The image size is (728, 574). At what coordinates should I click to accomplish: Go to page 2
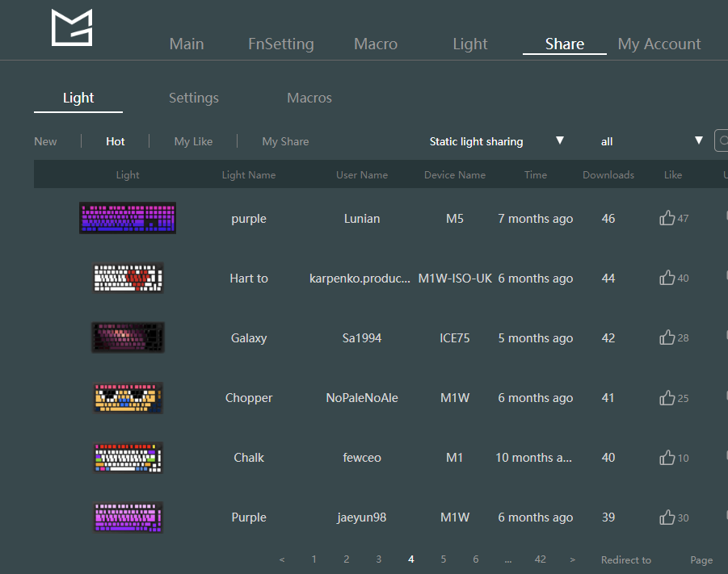(x=347, y=559)
